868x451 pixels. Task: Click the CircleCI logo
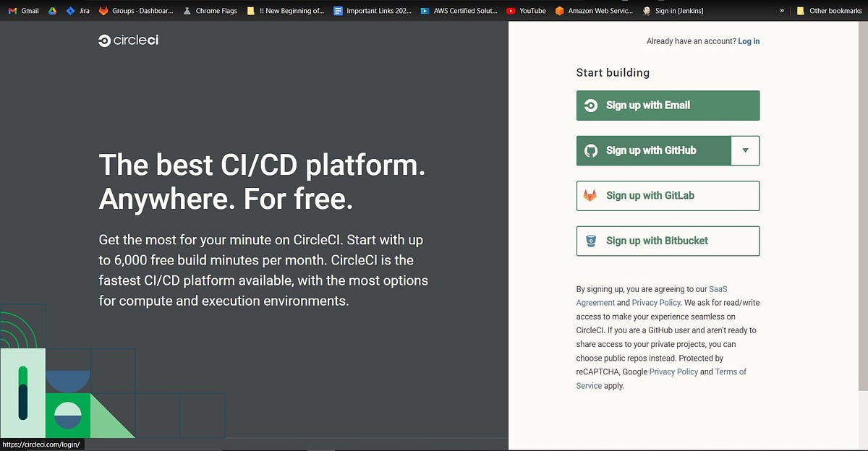click(128, 41)
